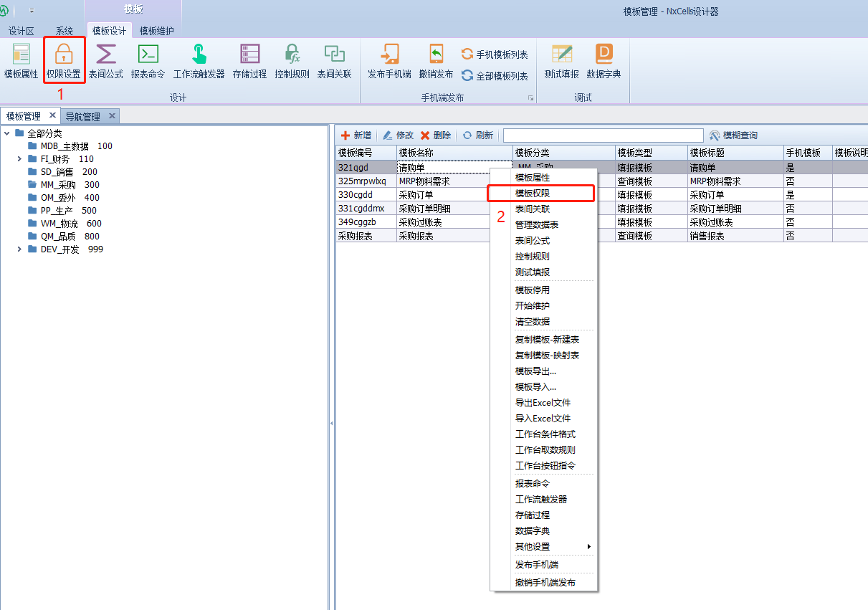Expand the DEV_开发 tree node
Screen dimensions: 868x610
point(20,249)
